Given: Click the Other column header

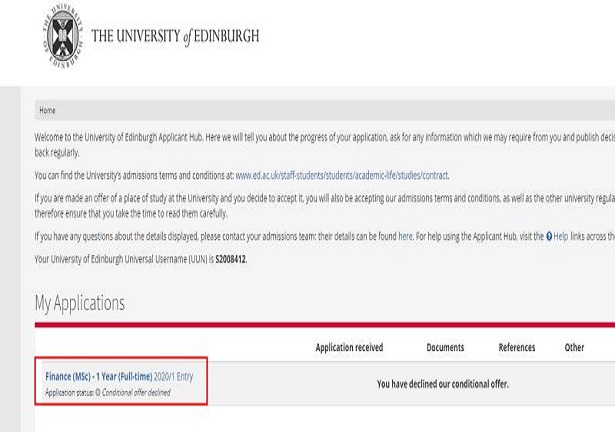Looking at the screenshot, I should click(x=574, y=347).
